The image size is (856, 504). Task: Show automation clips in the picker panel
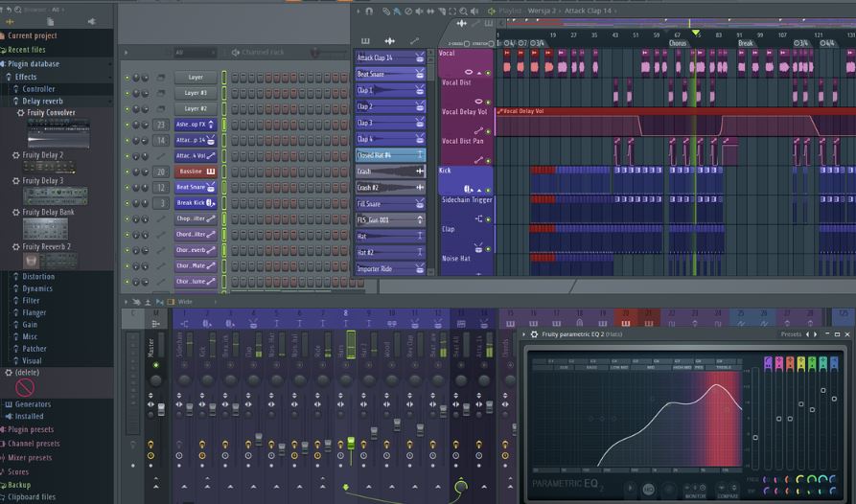415,41
